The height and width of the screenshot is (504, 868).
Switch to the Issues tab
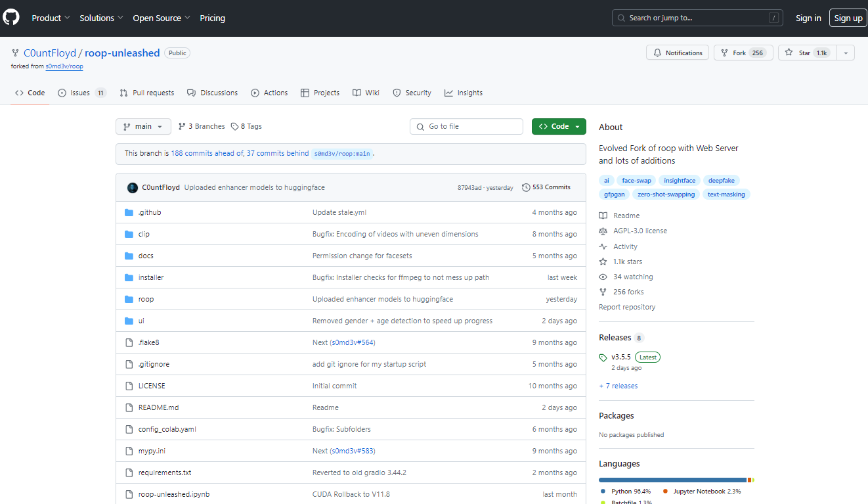tap(81, 93)
